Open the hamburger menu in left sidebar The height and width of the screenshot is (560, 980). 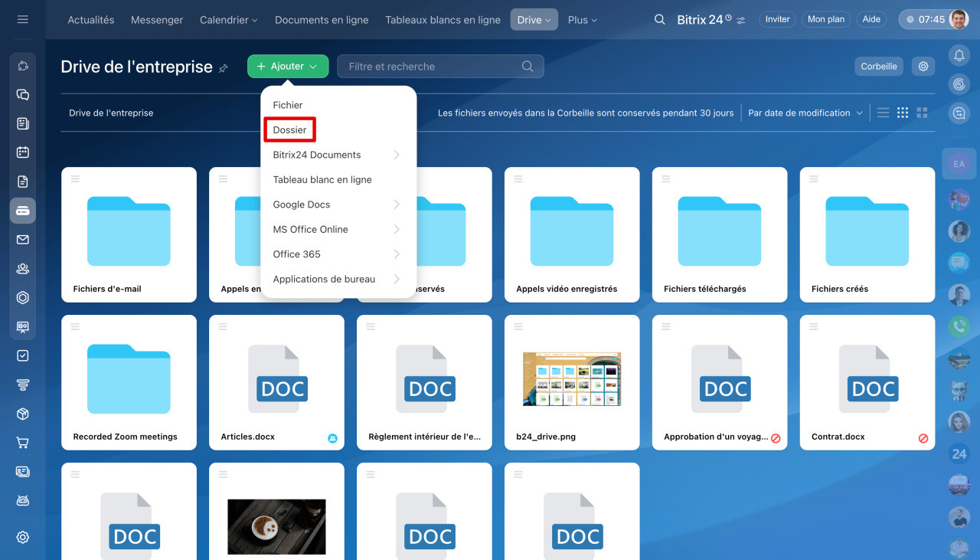pyautogui.click(x=23, y=19)
